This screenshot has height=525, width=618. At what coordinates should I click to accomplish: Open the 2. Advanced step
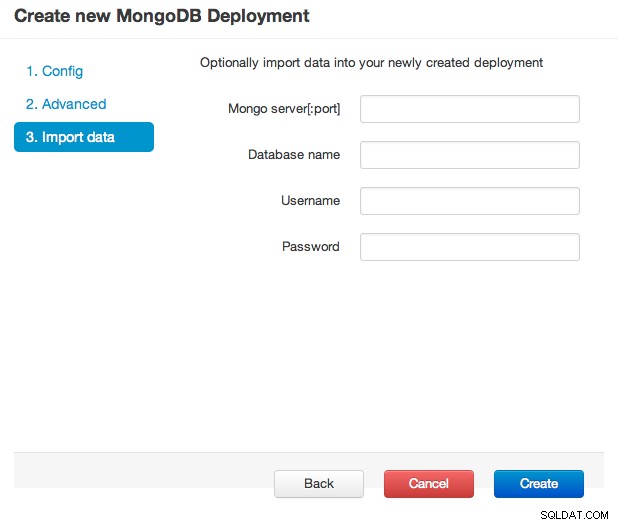66,104
